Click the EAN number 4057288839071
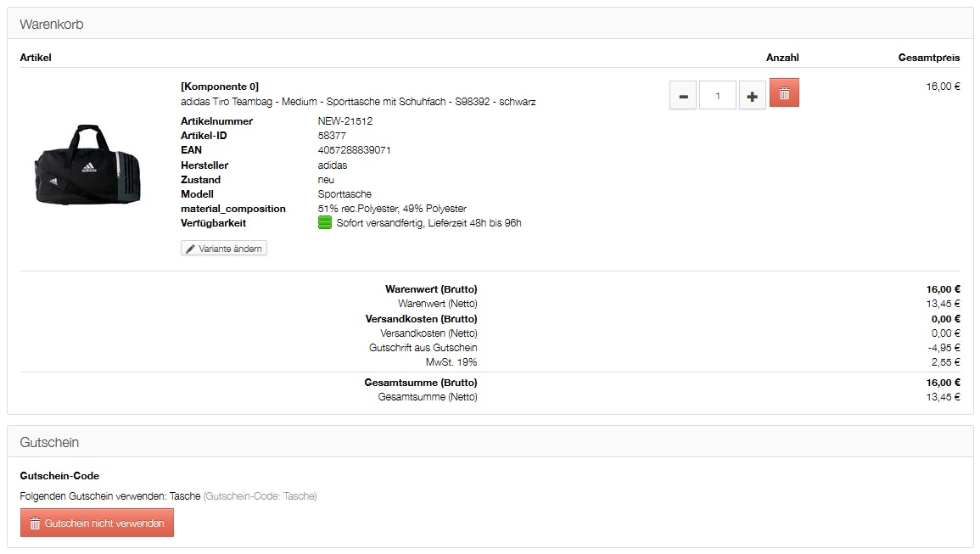This screenshot has width=980, height=554. point(354,150)
